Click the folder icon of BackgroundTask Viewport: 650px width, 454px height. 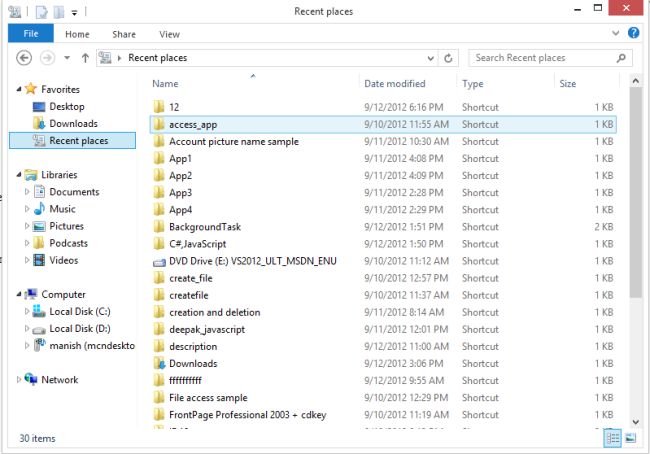(x=159, y=226)
